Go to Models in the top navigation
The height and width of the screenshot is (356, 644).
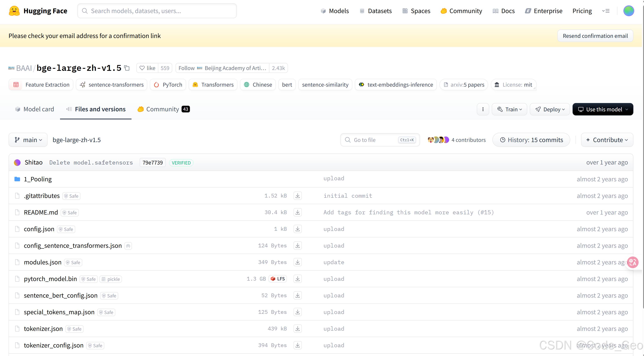[x=334, y=11]
